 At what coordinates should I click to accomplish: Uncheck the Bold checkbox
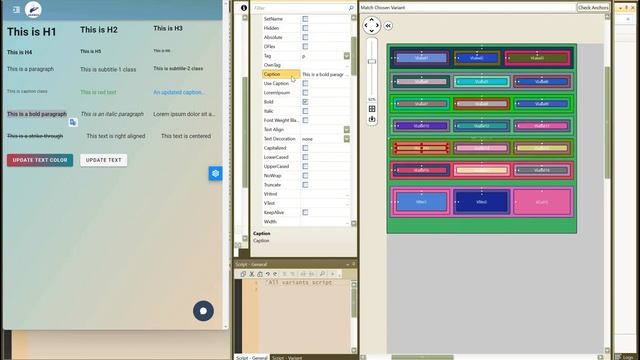(305, 102)
